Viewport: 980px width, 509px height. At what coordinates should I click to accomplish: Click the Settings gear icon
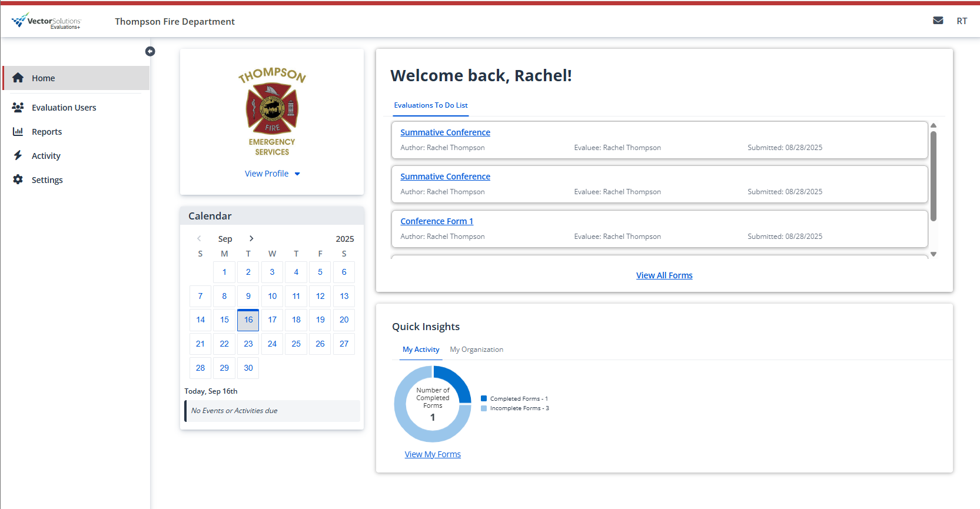pyautogui.click(x=18, y=179)
